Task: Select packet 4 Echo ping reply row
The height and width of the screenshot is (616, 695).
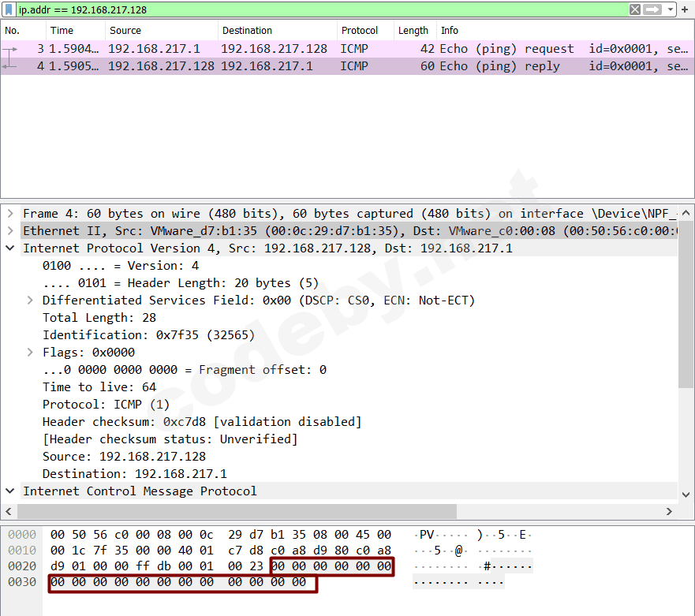Action: [x=347, y=66]
